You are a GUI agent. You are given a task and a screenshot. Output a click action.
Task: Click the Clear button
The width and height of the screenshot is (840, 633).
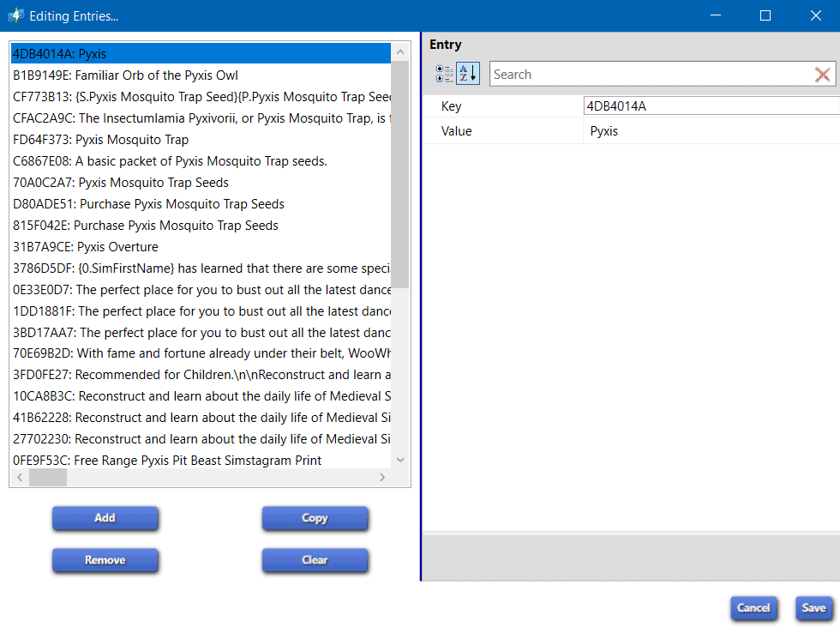click(315, 560)
